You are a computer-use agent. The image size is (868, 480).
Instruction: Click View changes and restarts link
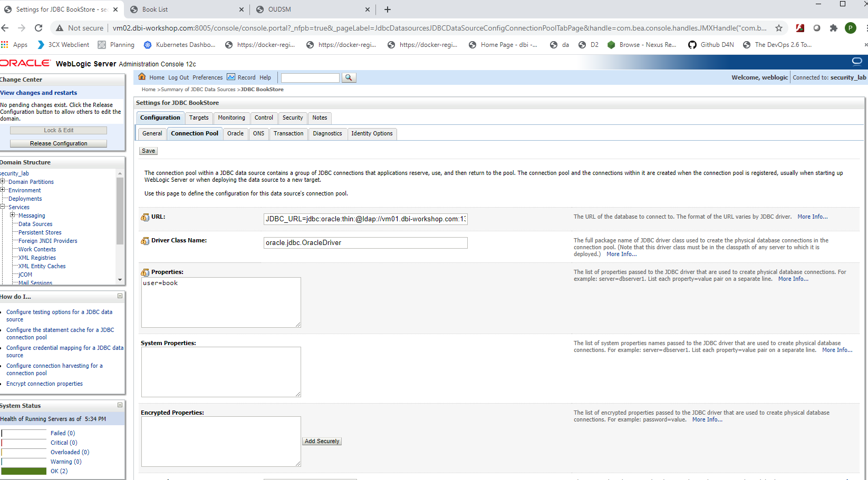point(38,93)
